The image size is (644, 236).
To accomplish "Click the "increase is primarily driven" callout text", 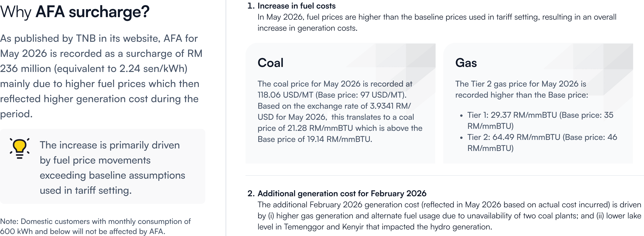I will coord(112,168).
